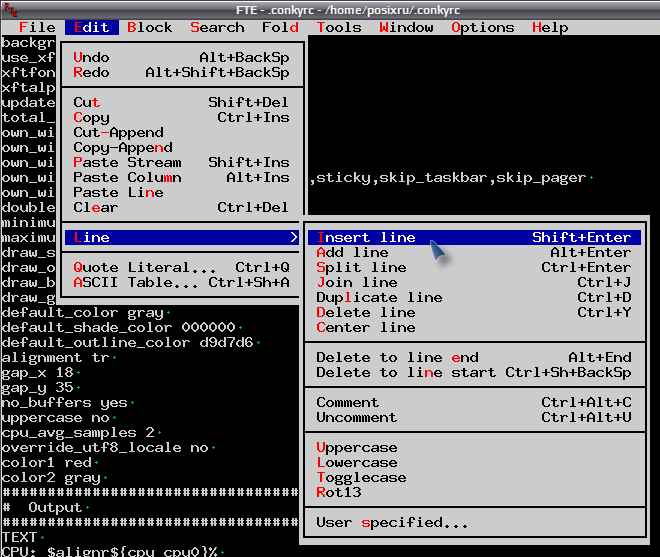Open the Search menu
660x557 pixels.
coord(217,27)
